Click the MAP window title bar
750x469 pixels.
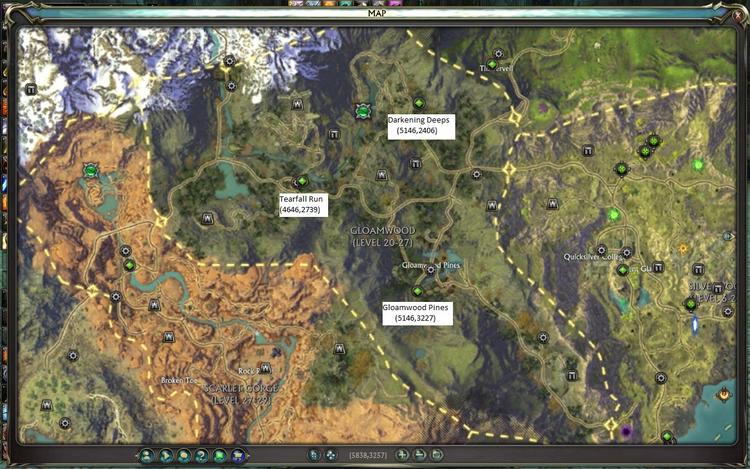(377, 13)
